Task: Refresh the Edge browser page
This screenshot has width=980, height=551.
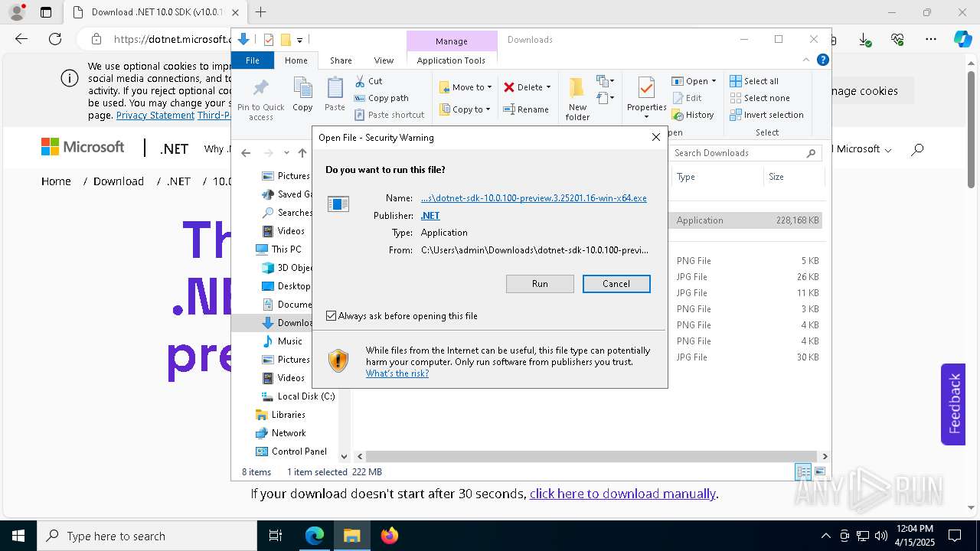Action: 55,39
